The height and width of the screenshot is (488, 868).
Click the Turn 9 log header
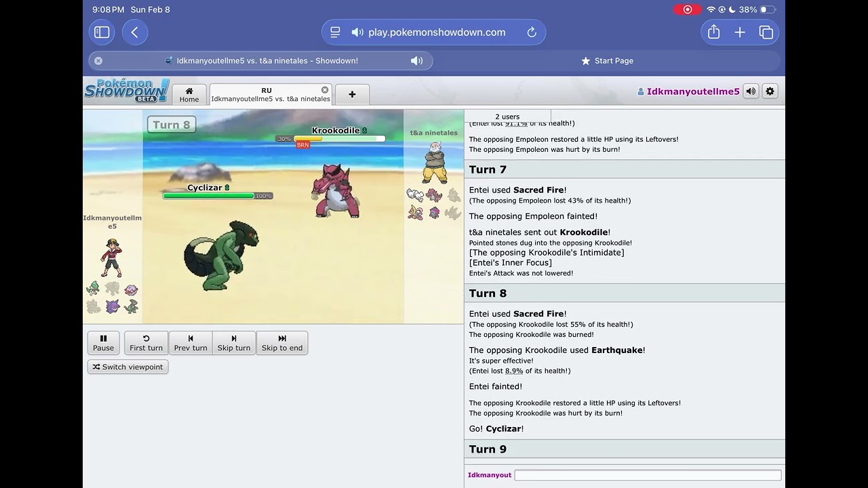pos(625,449)
